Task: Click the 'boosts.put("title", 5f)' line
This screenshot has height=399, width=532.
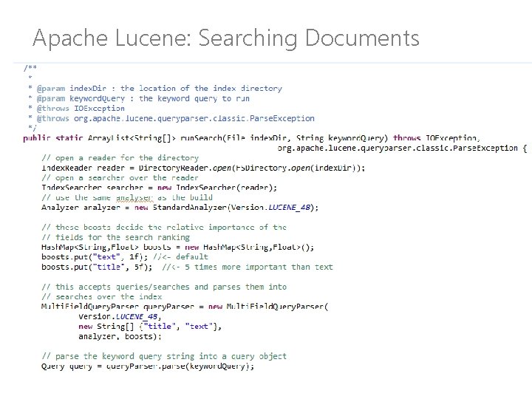Action: (187, 267)
